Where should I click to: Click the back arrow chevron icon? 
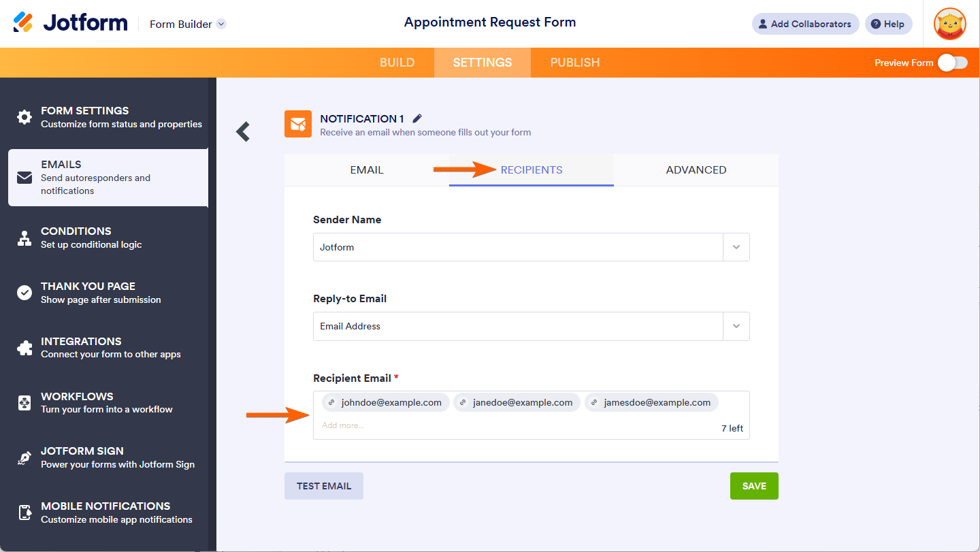coord(243,131)
